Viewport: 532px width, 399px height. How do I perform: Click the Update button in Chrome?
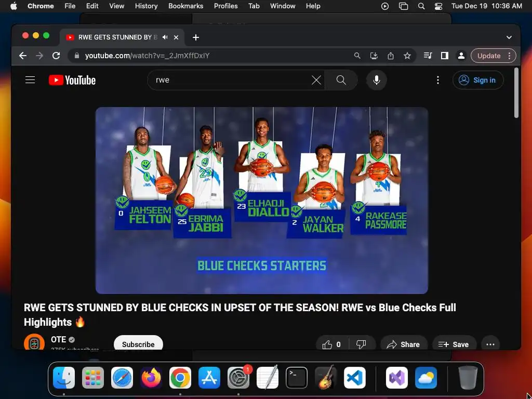click(x=489, y=56)
